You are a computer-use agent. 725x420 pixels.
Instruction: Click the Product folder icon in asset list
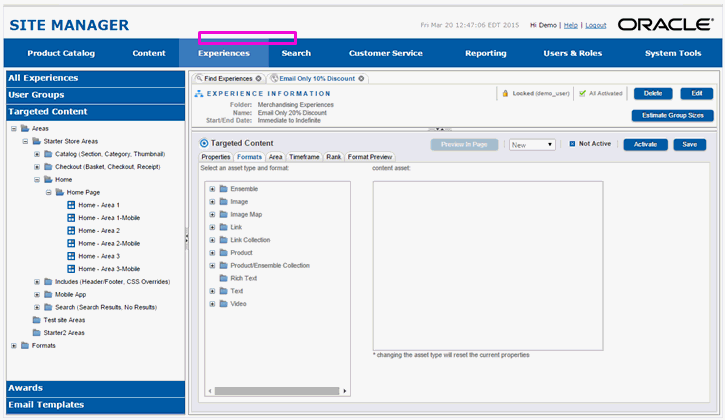point(224,253)
